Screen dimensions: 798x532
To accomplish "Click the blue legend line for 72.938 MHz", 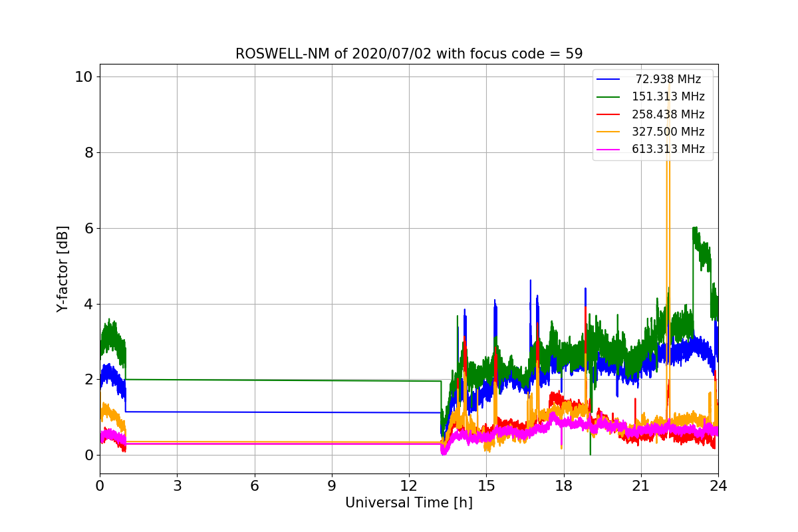I will [609, 80].
